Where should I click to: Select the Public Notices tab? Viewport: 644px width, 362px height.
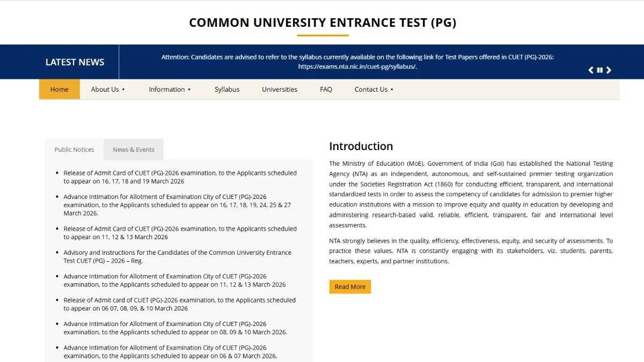pyautogui.click(x=75, y=150)
